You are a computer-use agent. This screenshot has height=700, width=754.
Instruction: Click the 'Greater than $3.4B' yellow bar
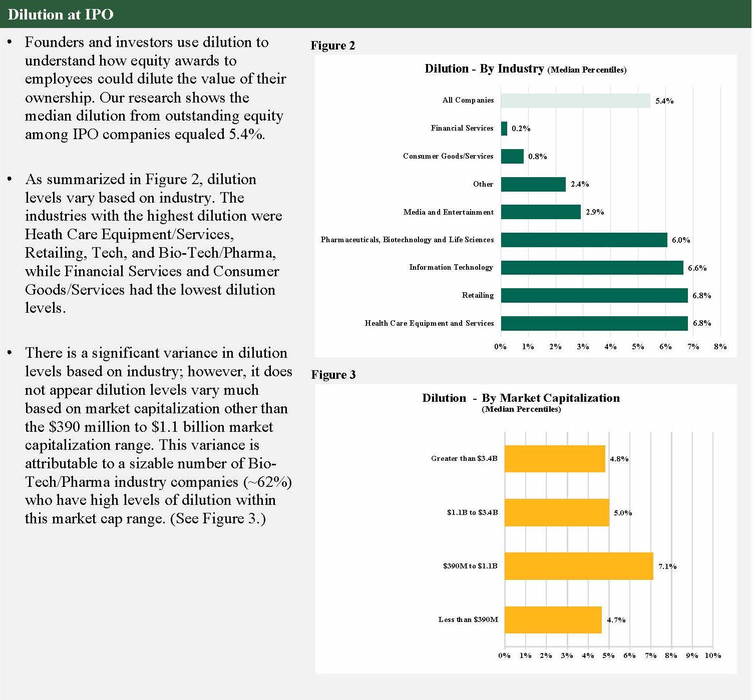click(555, 459)
